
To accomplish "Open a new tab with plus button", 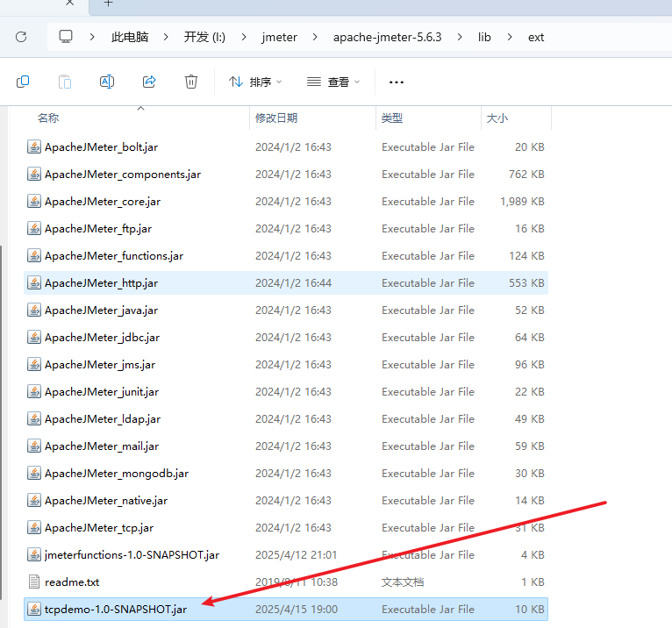I will click(x=109, y=4).
